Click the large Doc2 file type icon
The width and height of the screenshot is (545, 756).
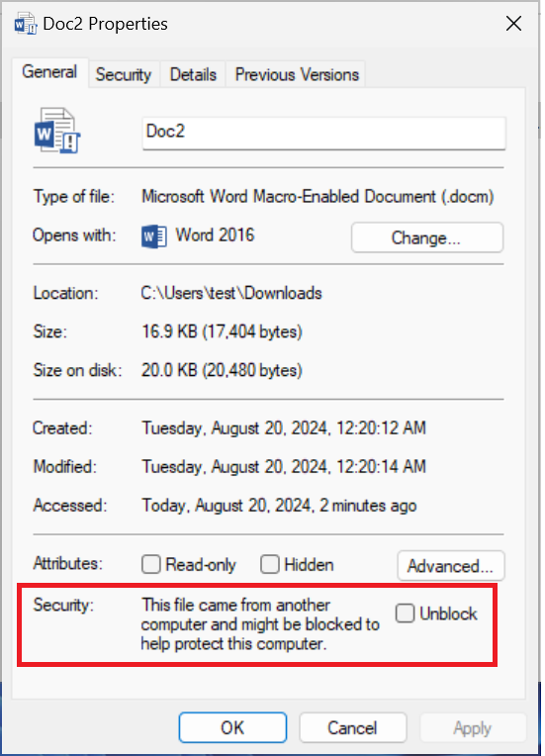tap(57, 131)
